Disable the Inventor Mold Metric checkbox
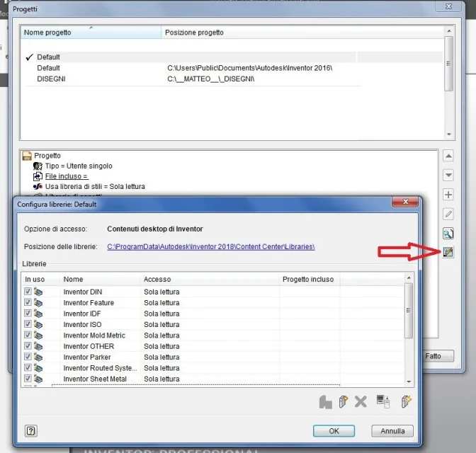Viewport: 476px width, 453px height. pos(28,335)
